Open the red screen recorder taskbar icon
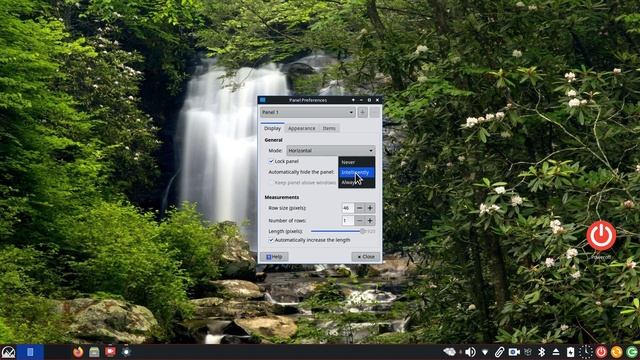Image resolution: width=640 pixels, height=360 pixels. click(110, 351)
